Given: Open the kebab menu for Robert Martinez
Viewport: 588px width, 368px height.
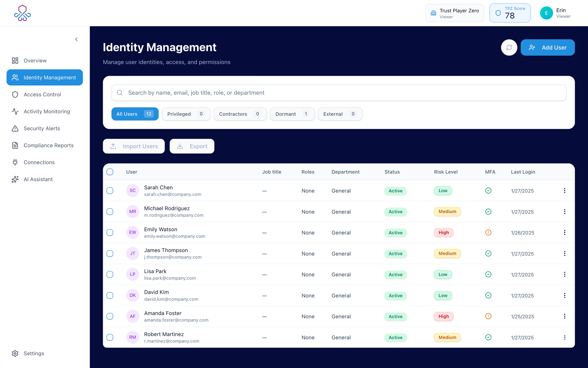Looking at the screenshot, I should point(564,337).
